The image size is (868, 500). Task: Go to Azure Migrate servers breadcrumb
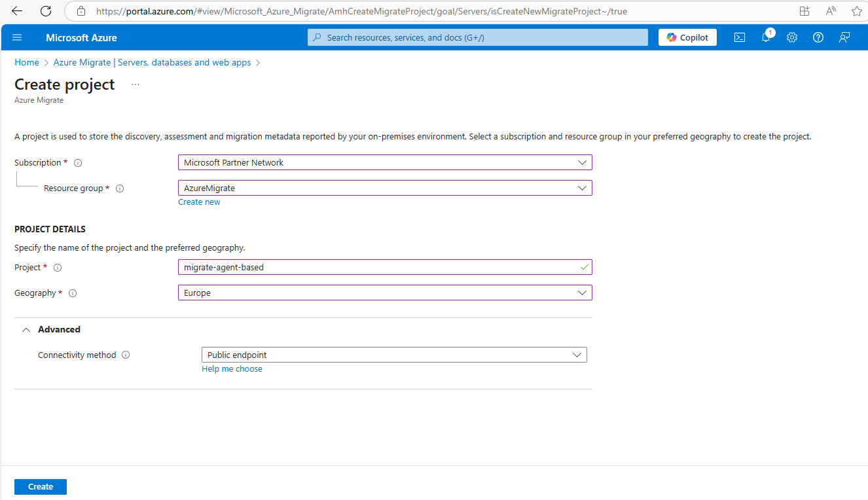(x=152, y=62)
